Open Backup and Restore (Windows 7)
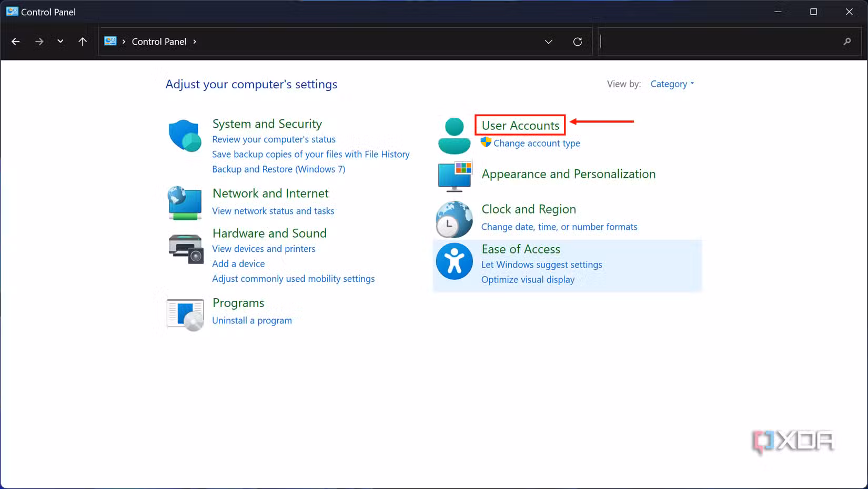This screenshot has width=868, height=489. 278,169
